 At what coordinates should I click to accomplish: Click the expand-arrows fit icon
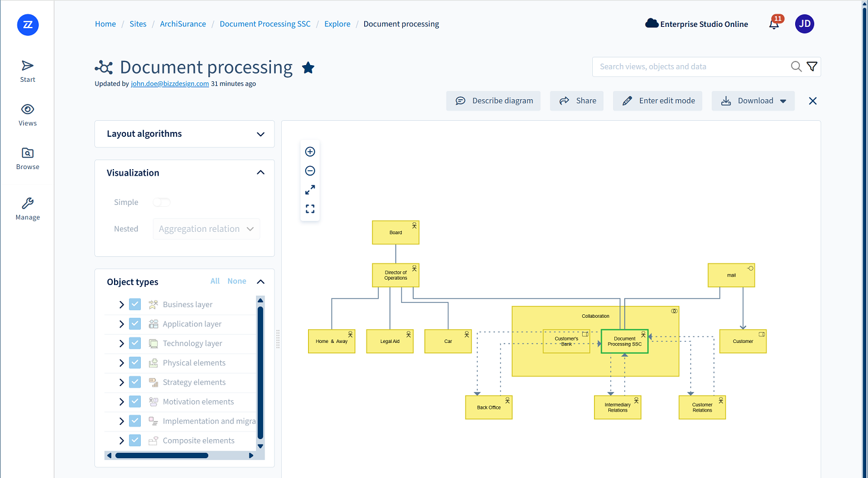pyautogui.click(x=310, y=190)
